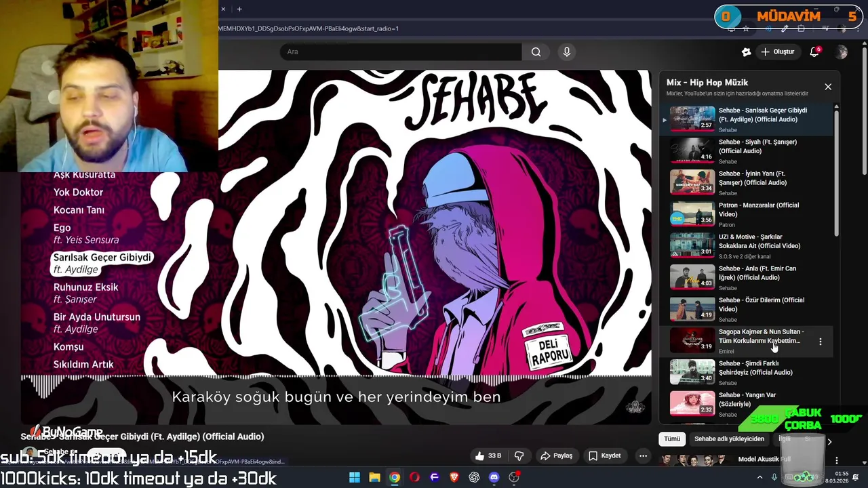868x488 pixels.
Task: Open the Sehabe - Anla thumbnail
Action: 692,277
